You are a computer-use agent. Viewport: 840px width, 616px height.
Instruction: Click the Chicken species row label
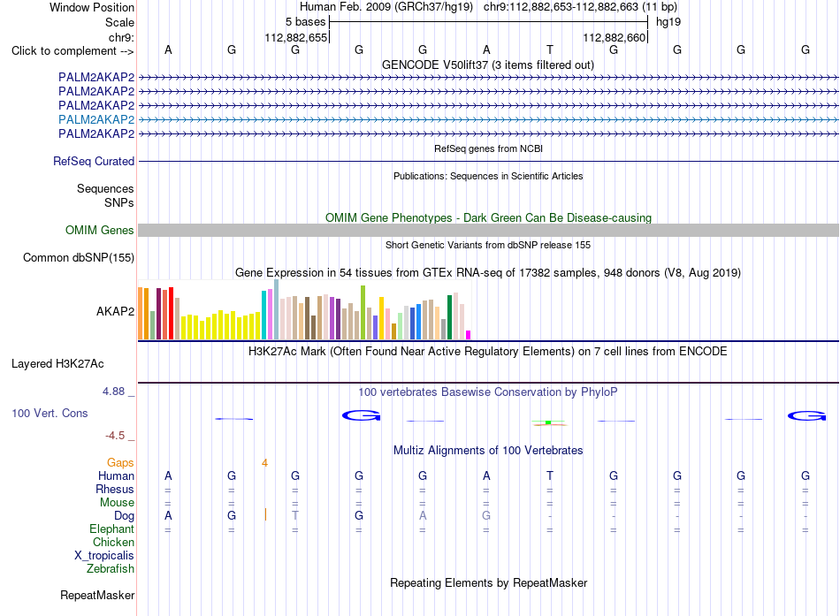[113, 542]
